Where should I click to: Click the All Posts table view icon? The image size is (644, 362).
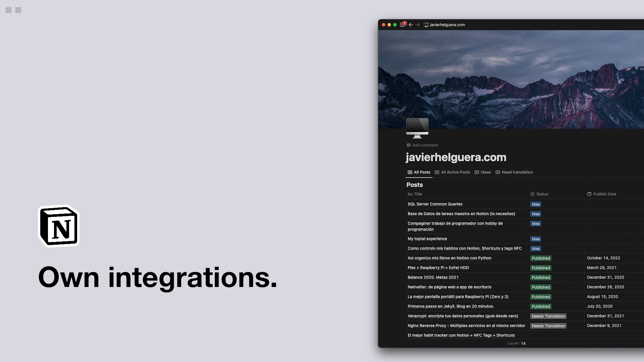[x=409, y=172]
